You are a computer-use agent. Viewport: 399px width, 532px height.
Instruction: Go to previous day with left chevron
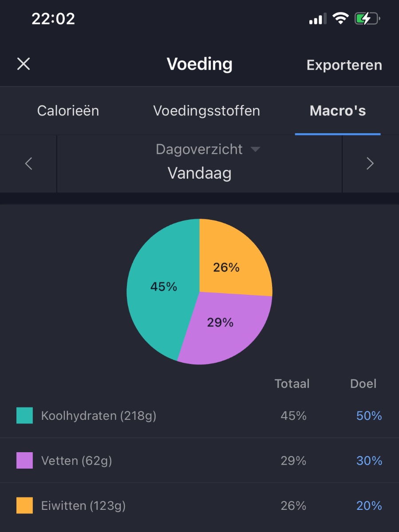click(x=29, y=164)
